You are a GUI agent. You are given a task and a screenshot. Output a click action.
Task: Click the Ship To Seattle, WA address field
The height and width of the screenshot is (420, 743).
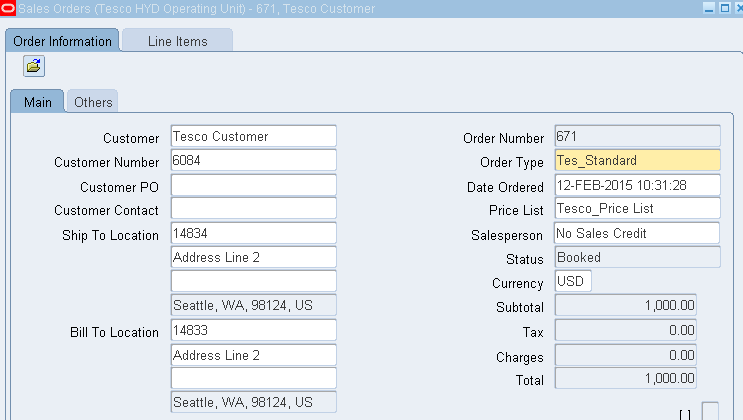point(254,305)
